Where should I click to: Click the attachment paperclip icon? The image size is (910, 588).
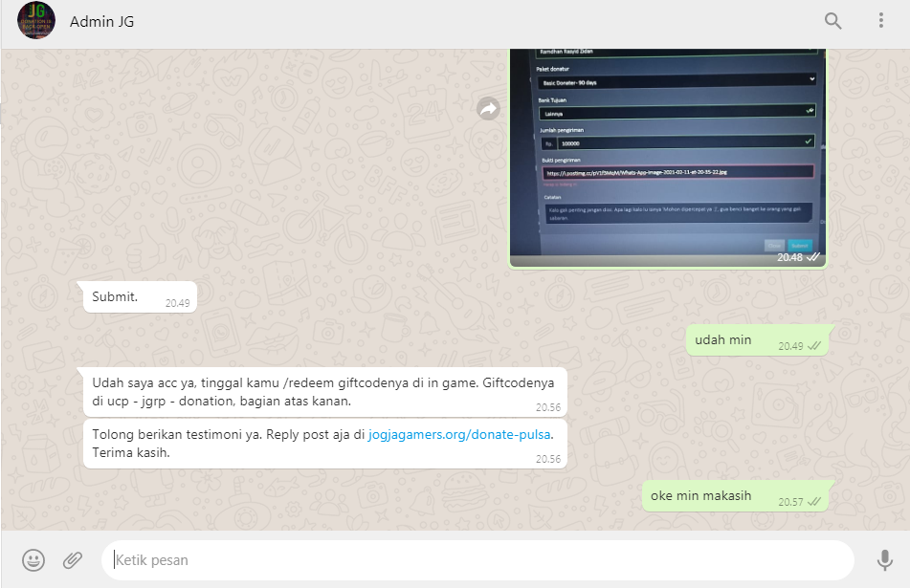[73, 560]
